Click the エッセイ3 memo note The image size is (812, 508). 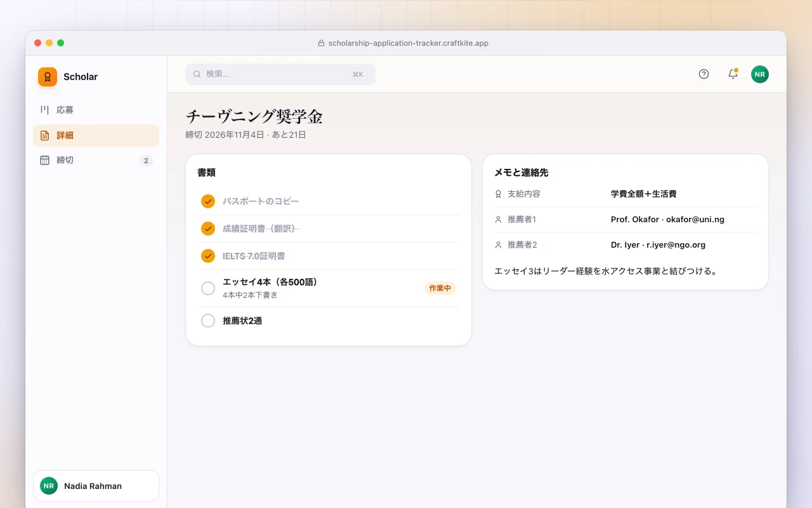pyautogui.click(x=606, y=271)
